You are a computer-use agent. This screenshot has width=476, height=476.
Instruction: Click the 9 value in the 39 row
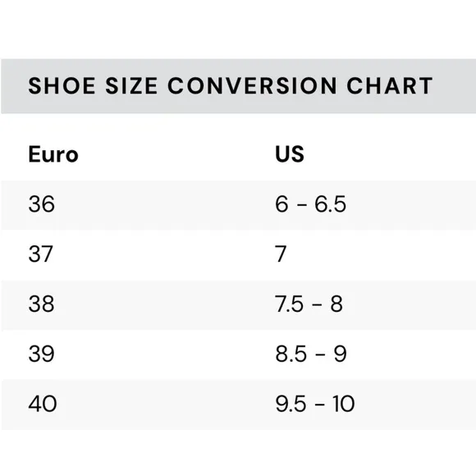(x=341, y=354)
